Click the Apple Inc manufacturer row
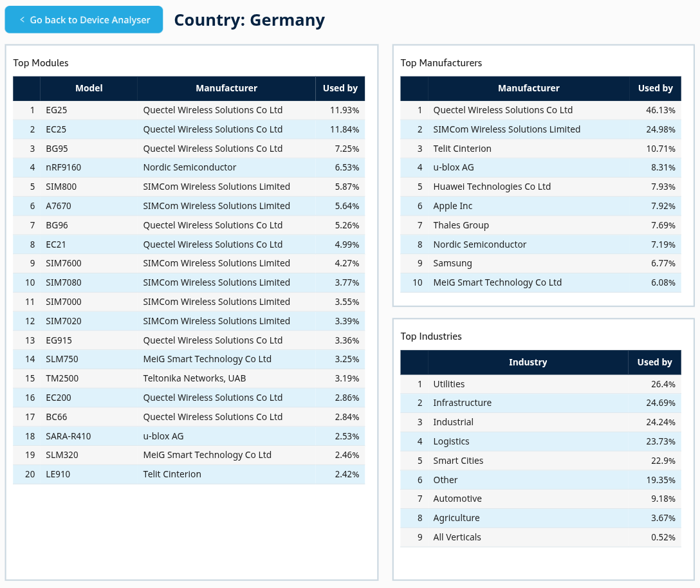The width and height of the screenshot is (700, 588). [x=540, y=206]
